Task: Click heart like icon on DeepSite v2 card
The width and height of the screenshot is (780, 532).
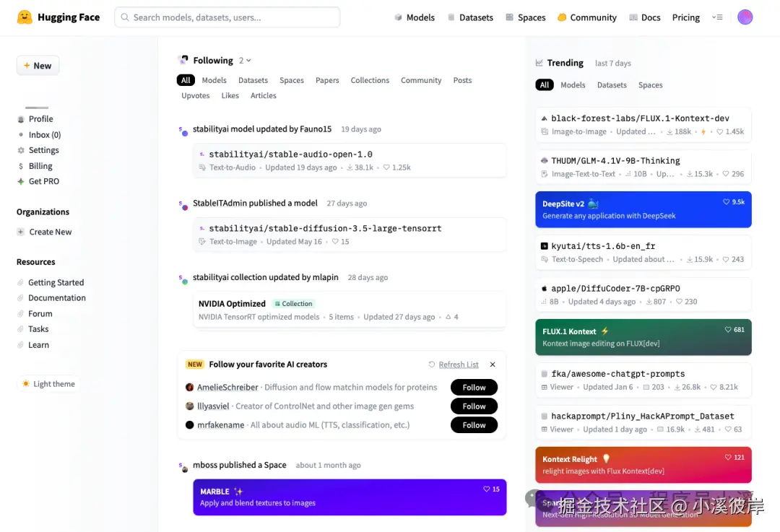Action: [x=727, y=202]
